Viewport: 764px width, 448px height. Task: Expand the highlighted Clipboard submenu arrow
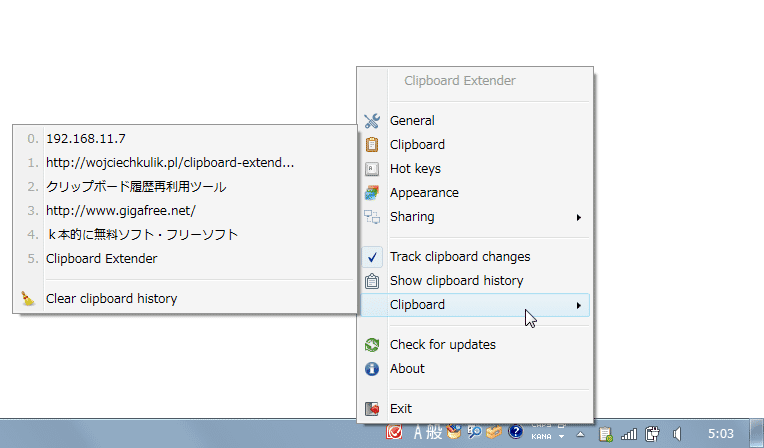coord(578,306)
